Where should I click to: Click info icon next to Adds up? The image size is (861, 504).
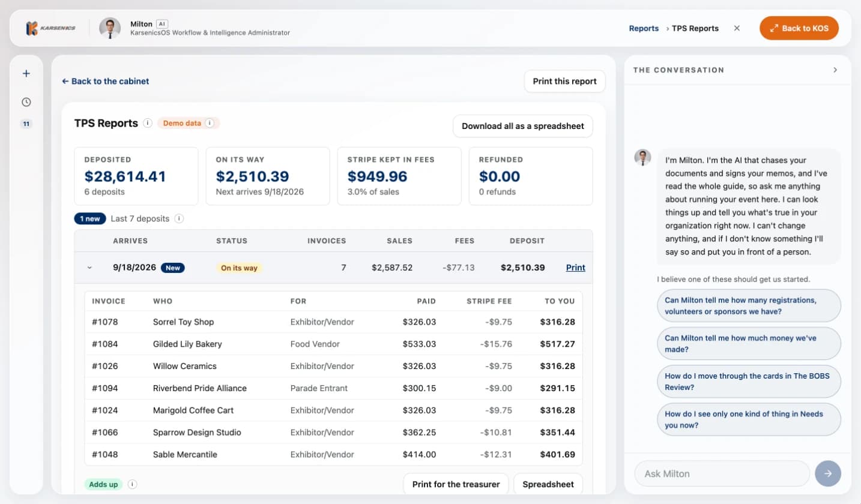coord(132,484)
